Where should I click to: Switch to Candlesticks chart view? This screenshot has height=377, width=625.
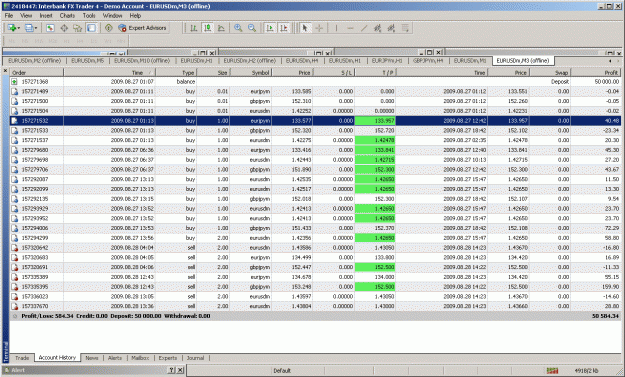click(207, 28)
